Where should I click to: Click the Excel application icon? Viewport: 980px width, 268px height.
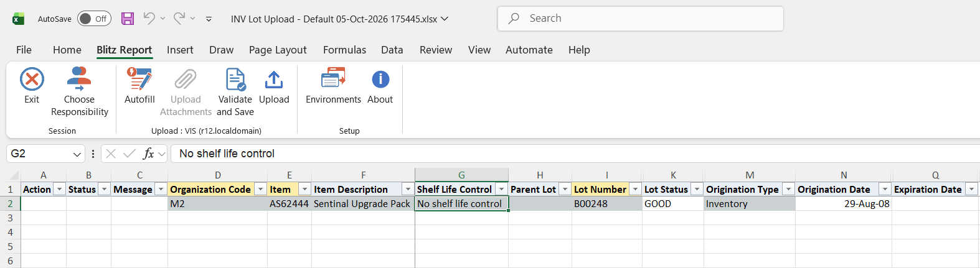point(19,19)
